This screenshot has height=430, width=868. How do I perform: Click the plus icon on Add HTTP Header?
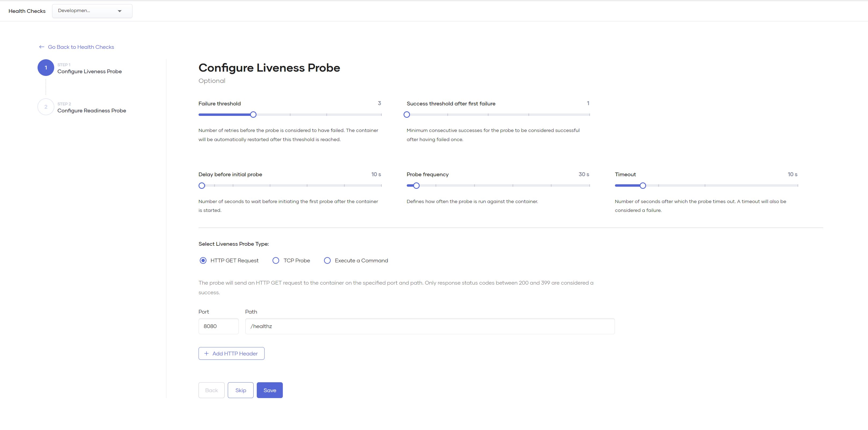click(207, 353)
